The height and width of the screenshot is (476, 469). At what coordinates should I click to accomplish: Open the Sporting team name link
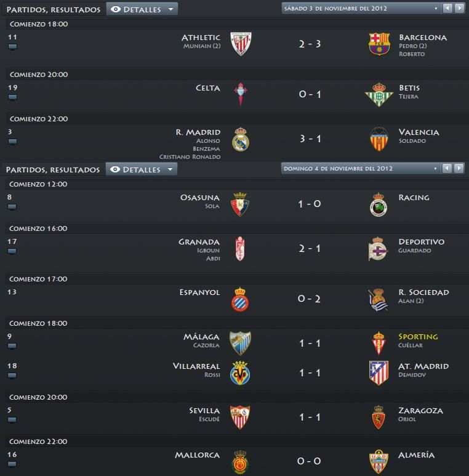point(418,337)
